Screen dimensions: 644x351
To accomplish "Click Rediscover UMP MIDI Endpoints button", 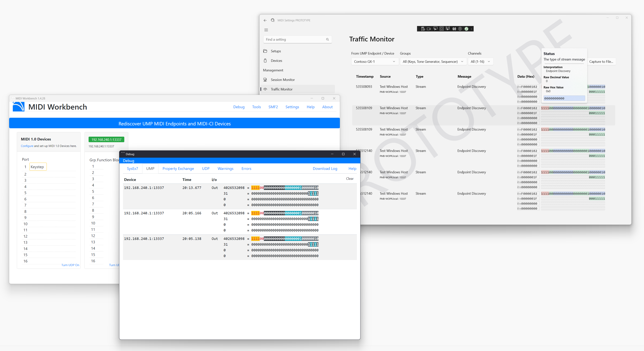I will click(175, 124).
